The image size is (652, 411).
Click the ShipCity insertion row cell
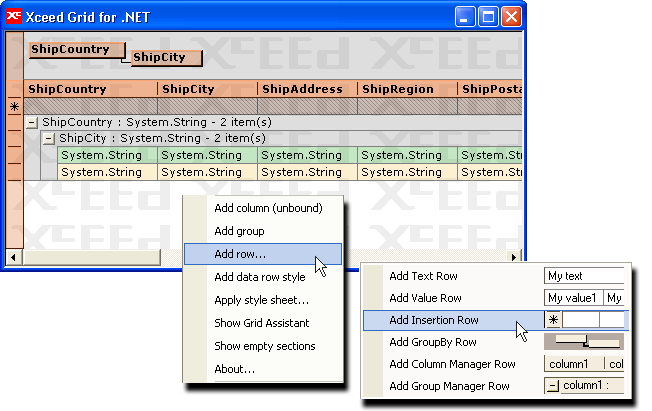coord(207,106)
